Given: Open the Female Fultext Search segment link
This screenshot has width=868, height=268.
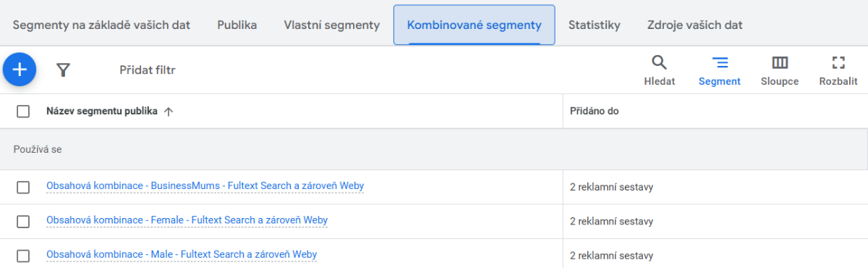Looking at the screenshot, I should pyautogui.click(x=187, y=220).
